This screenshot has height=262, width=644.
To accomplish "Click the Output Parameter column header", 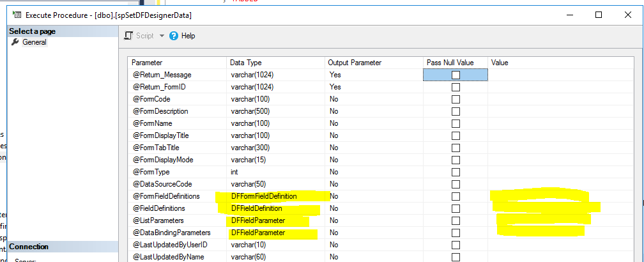I will click(x=374, y=63).
